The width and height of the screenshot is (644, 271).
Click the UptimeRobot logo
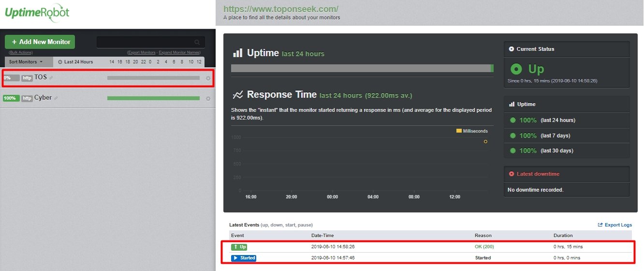tap(37, 13)
